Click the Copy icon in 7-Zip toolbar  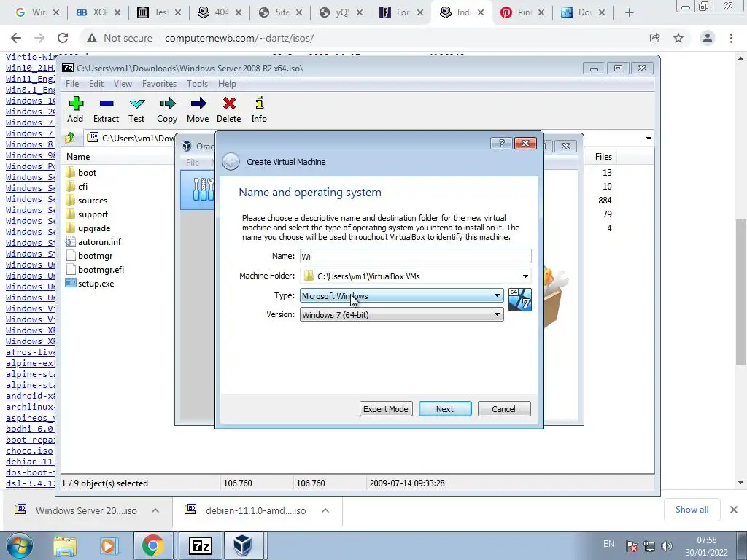point(167,104)
